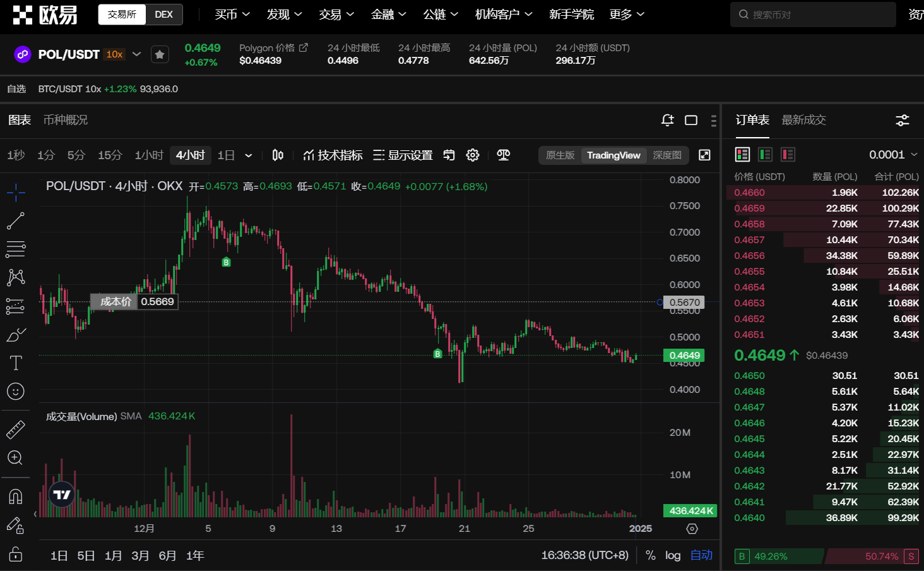This screenshot has height=571, width=924.
Task: Toggle POL/USDT favorite star
Action: point(160,55)
